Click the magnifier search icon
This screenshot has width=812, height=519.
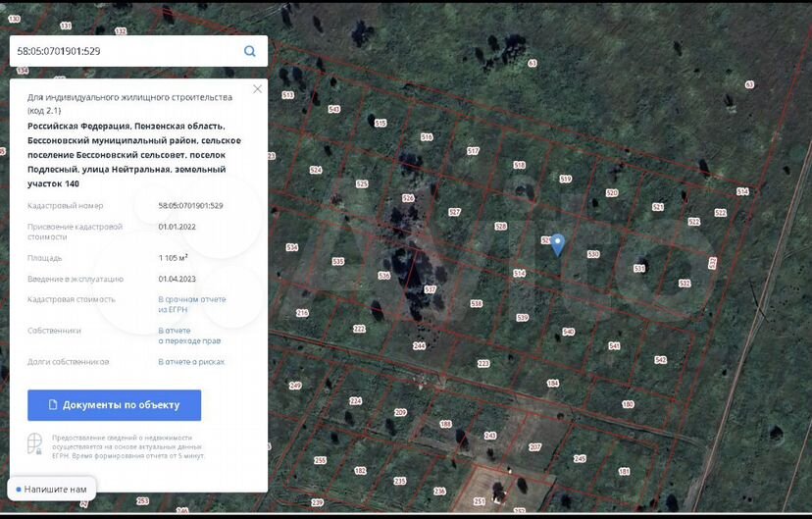coord(250,51)
